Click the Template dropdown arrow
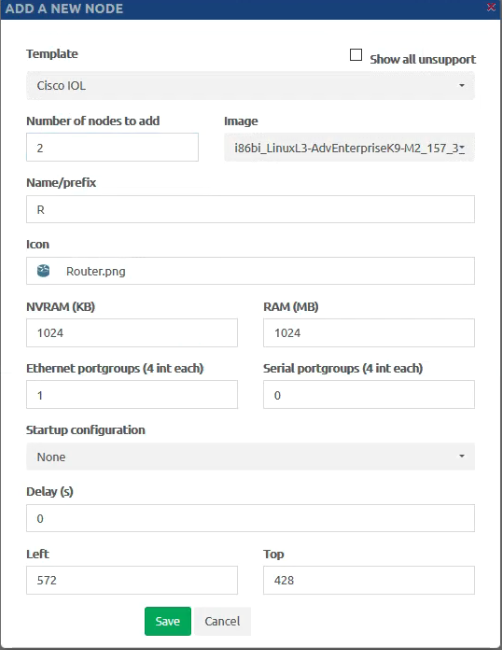This screenshot has height=650, width=502. 461,85
